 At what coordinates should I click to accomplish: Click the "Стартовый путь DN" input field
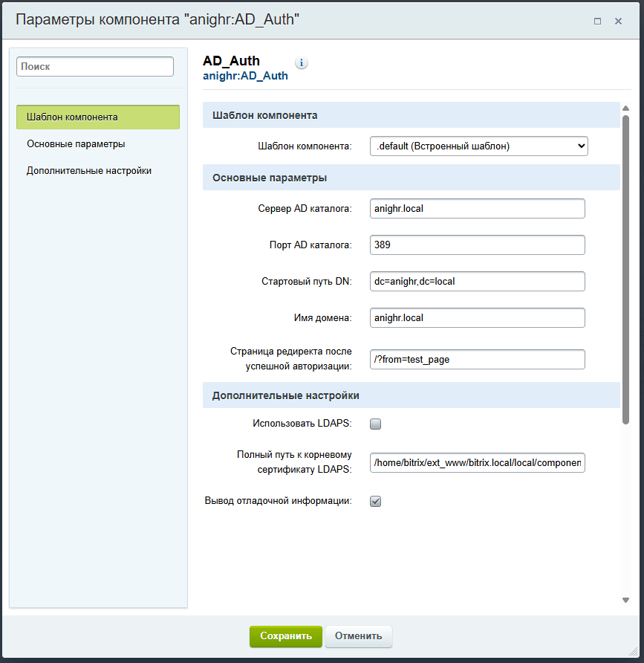478,281
